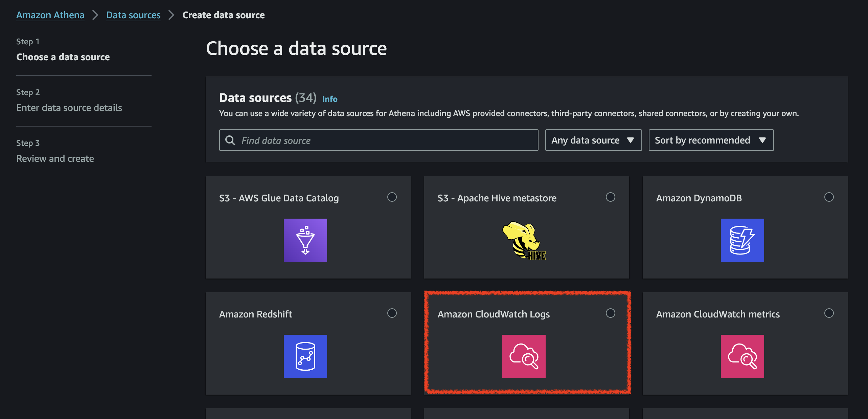Select the Amazon Redshift card
Image resolution: width=868 pixels, height=419 pixels.
[308, 343]
